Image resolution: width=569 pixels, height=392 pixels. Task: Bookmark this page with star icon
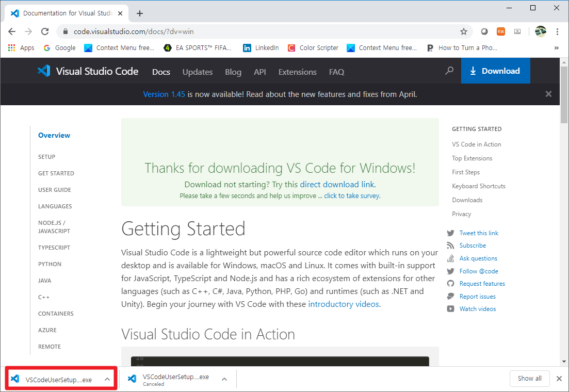(x=464, y=31)
